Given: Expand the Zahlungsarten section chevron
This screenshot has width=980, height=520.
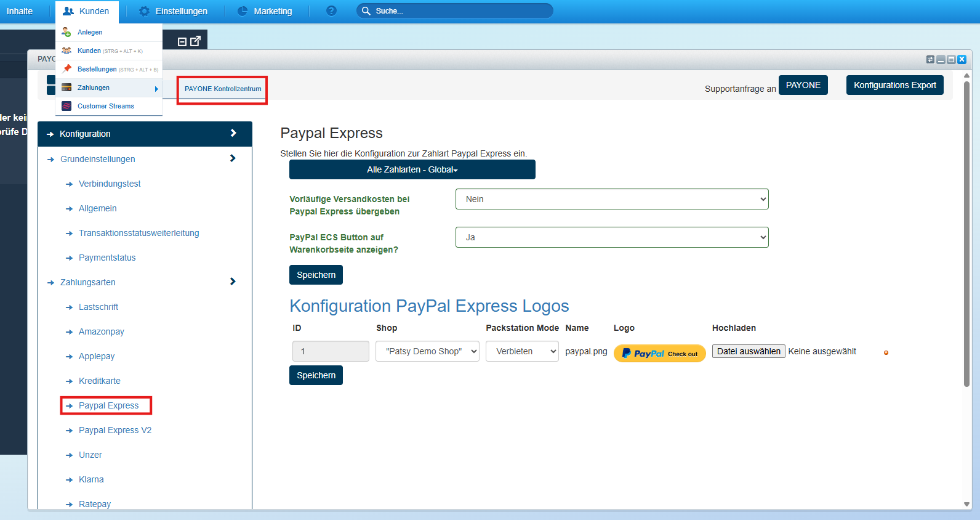Looking at the screenshot, I should coord(233,282).
